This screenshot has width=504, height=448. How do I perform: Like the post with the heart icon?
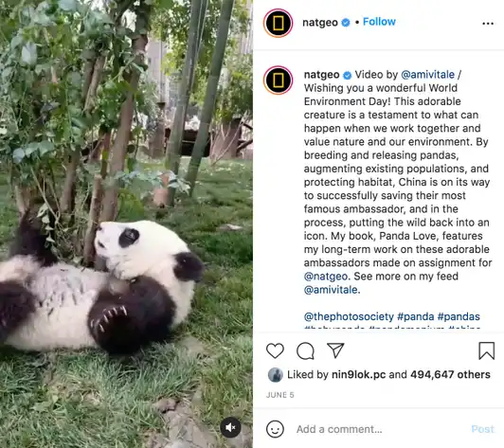tap(275, 350)
